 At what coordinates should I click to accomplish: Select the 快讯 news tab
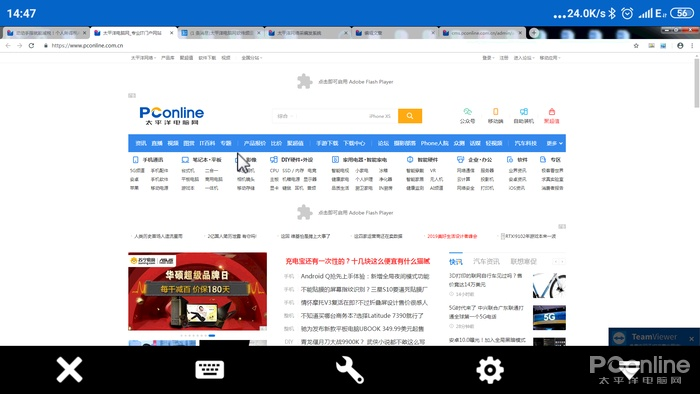(456, 261)
